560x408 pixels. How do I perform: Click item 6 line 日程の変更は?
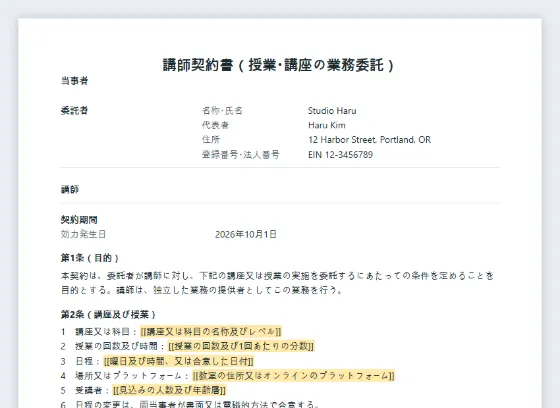(x=197, y=404)
